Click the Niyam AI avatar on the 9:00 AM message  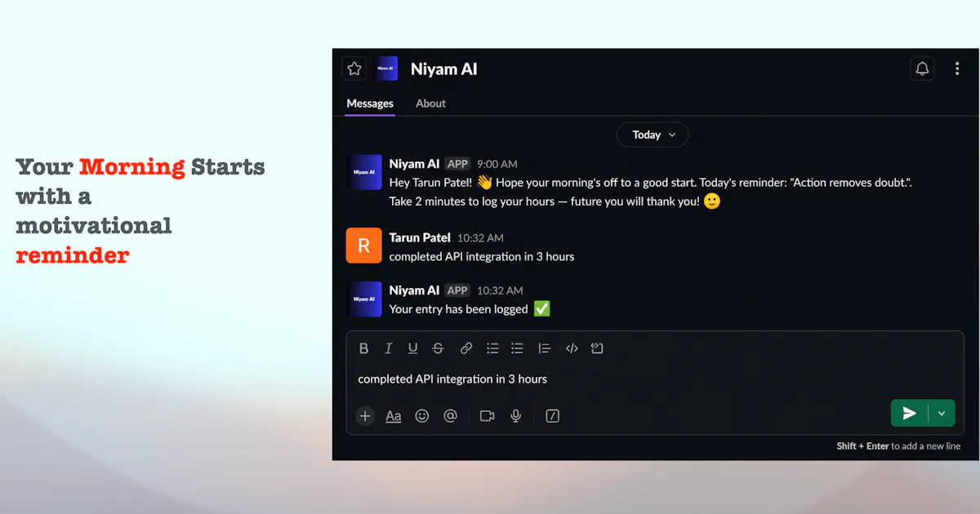click(364, 172)
